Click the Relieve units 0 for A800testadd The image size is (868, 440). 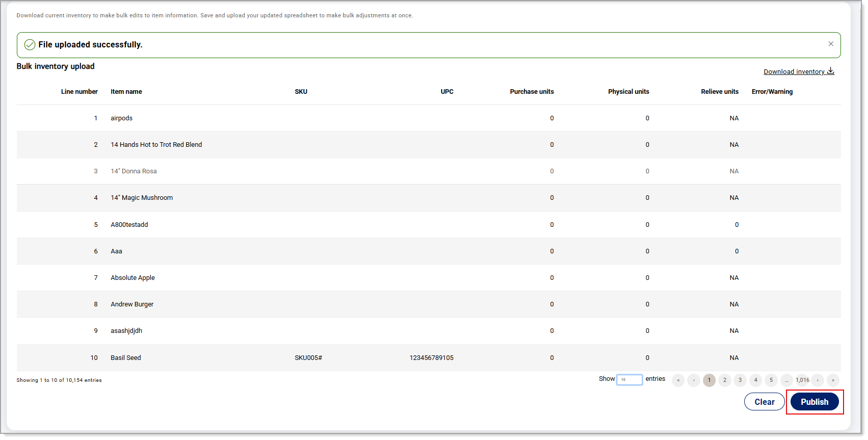point(737,225)
